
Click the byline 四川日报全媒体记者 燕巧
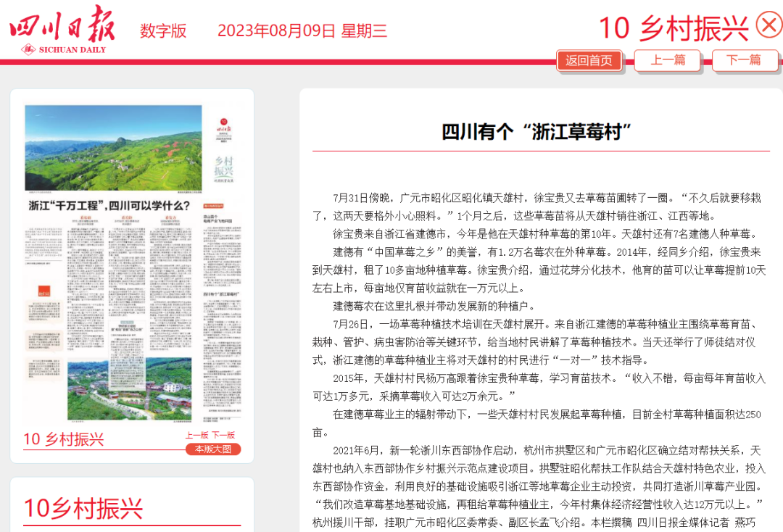[696, 523]
